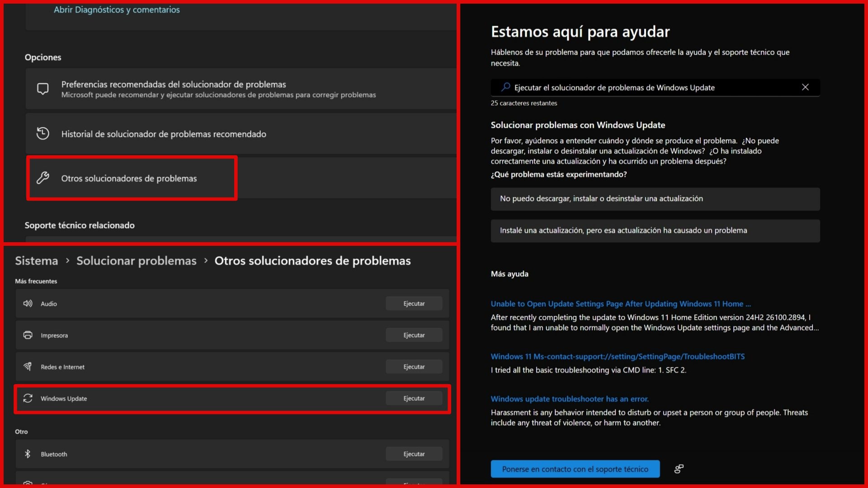
Task: Open the Ms-contact-support TroubleshootBITS link
Action: [618, 356]
